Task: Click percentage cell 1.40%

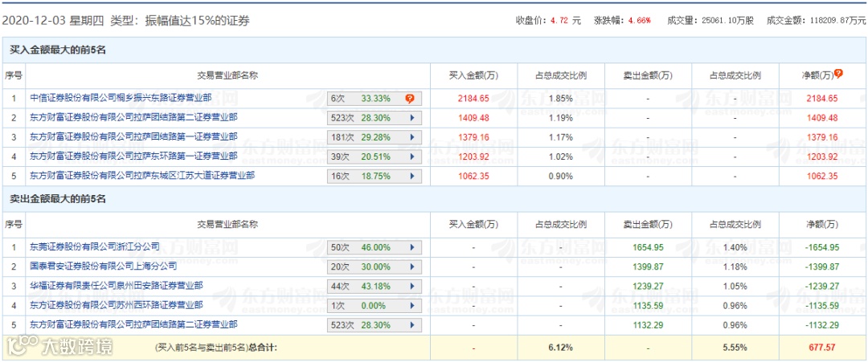Action: coord(735,247)
